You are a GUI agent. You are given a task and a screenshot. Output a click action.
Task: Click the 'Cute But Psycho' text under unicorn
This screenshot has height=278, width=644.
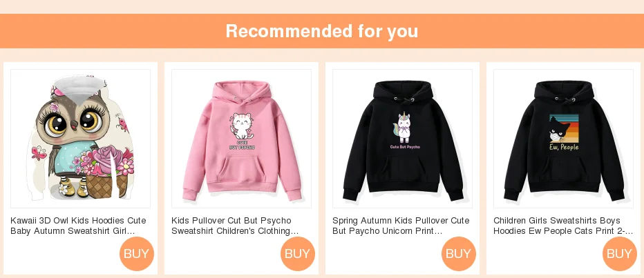point(405,146)
